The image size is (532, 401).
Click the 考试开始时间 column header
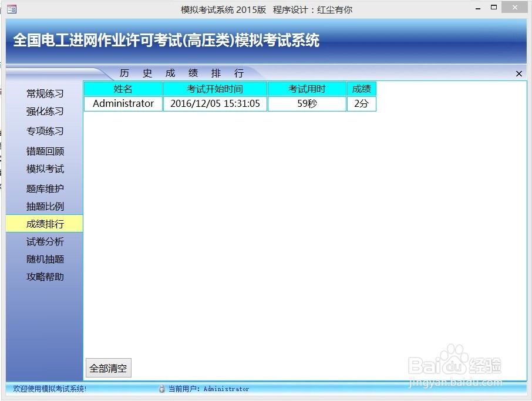coord(215,88)
